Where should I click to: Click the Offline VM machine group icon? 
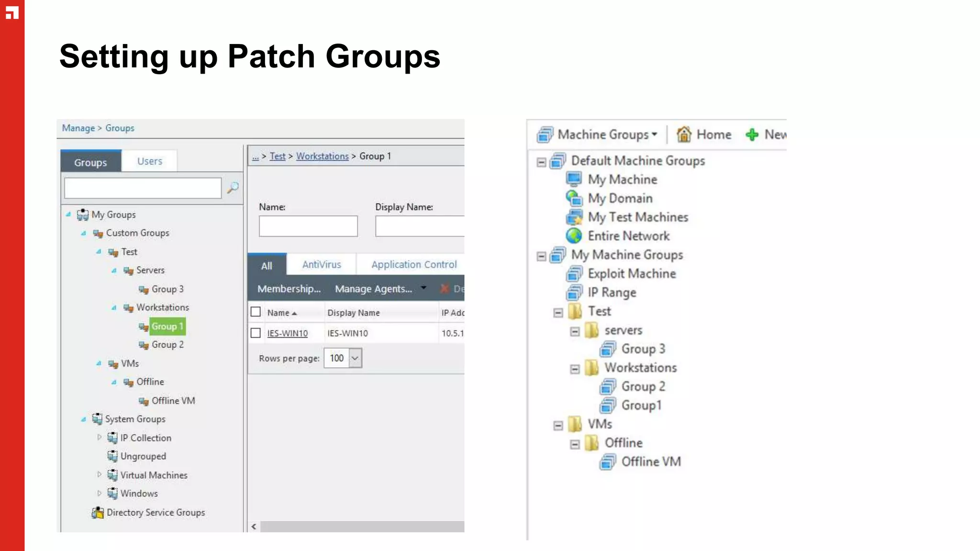point(608,462)
